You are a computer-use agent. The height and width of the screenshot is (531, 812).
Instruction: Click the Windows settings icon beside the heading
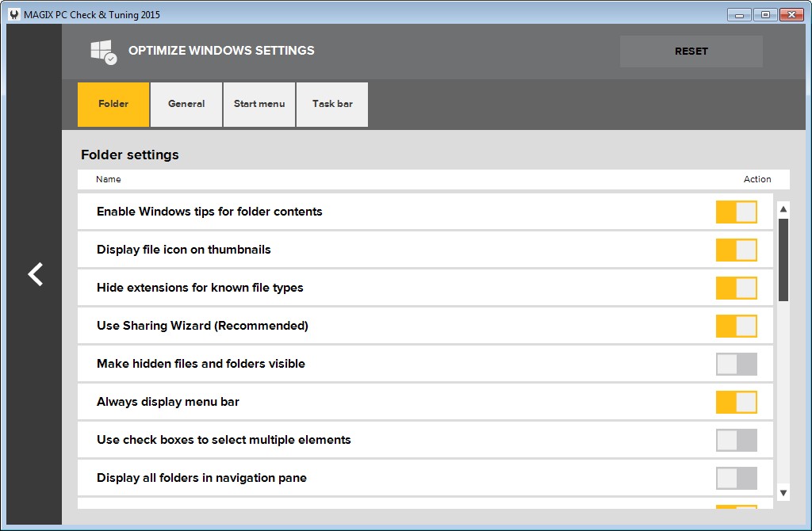click(x=104, y=51)
